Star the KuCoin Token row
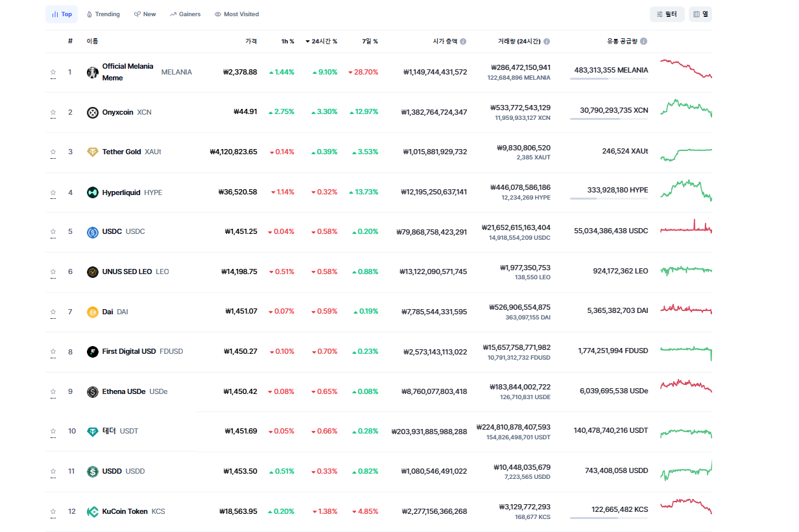Screen dimensions: 799x532 53,512
